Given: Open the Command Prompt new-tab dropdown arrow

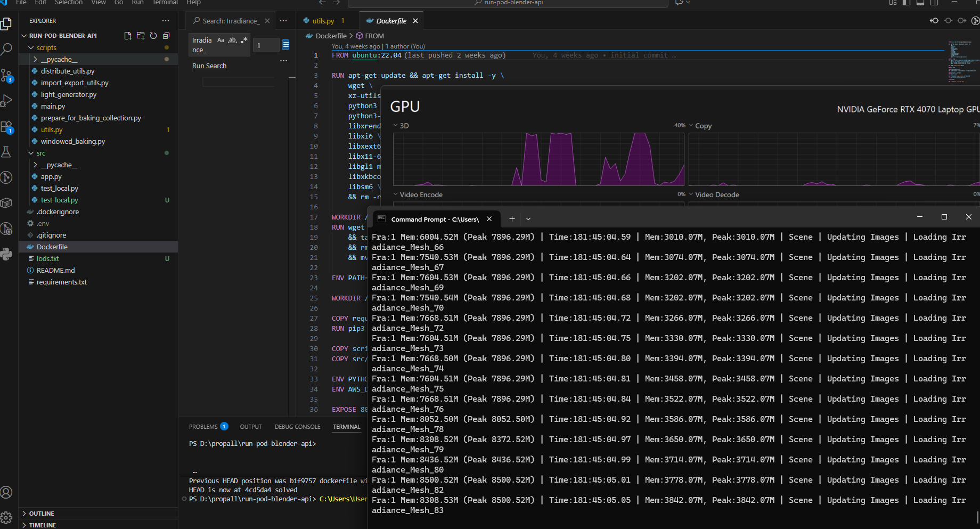Looking at the screenshot, I should (x=528, y=219).
